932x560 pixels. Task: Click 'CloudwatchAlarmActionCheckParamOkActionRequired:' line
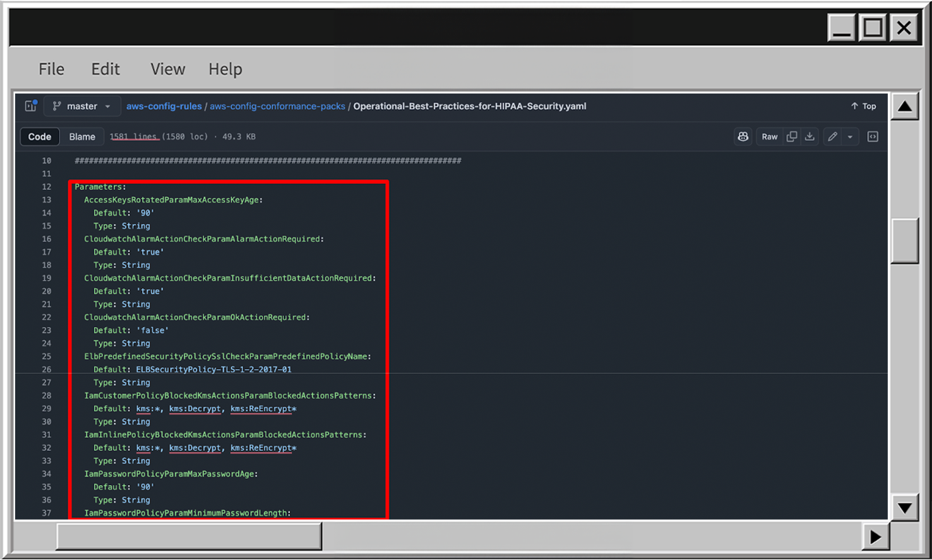197,318
